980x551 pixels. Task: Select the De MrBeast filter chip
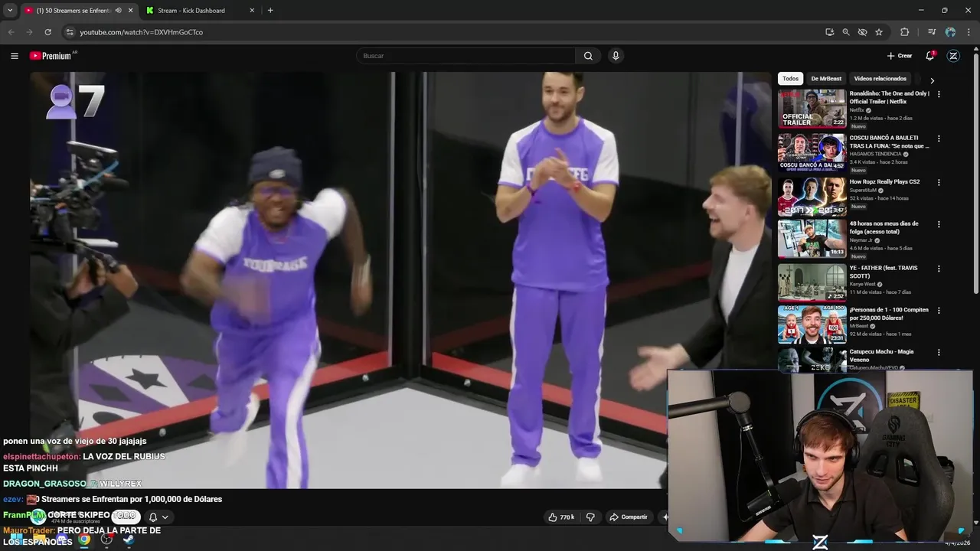click(826, 79)
